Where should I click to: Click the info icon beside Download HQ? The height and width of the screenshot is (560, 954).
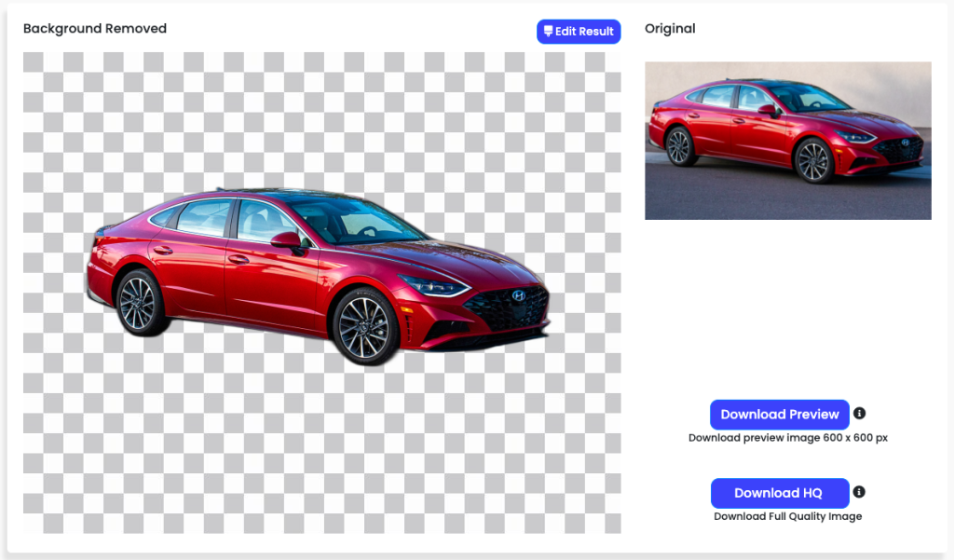[x=859, y=492]
